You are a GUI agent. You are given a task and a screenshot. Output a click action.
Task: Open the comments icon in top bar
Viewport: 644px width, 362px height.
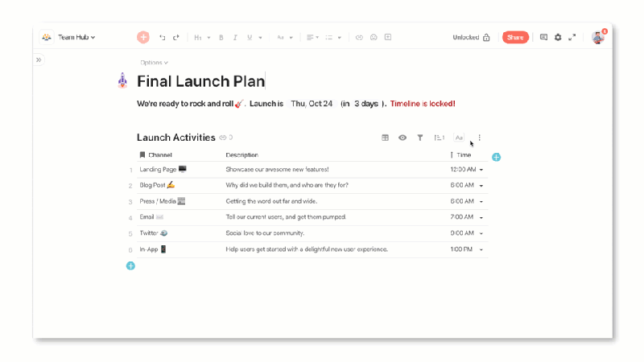coord(543,37)
